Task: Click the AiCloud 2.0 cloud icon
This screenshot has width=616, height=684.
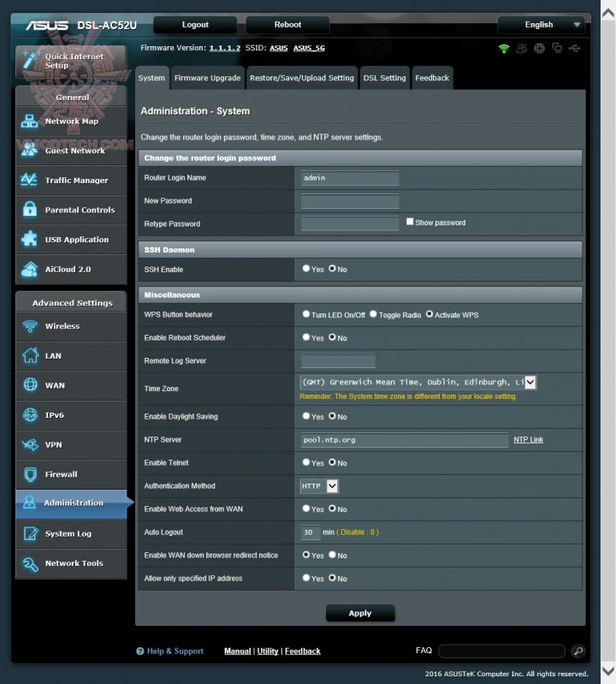Action: [29, 269]
